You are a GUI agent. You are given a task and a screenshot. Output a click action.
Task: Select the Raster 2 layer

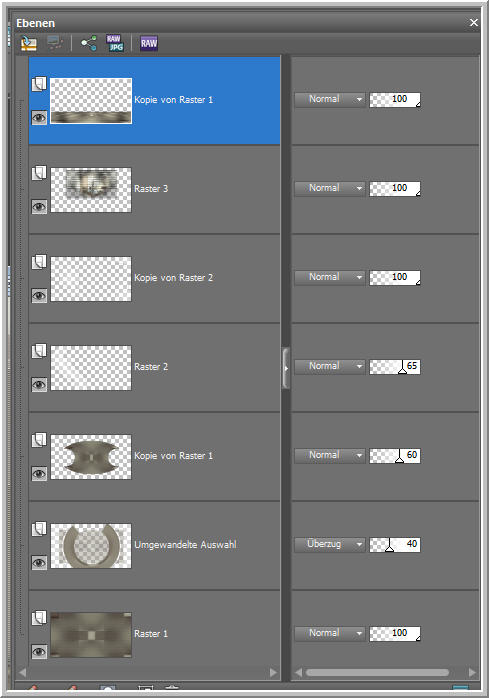click(x=155, y=367)
